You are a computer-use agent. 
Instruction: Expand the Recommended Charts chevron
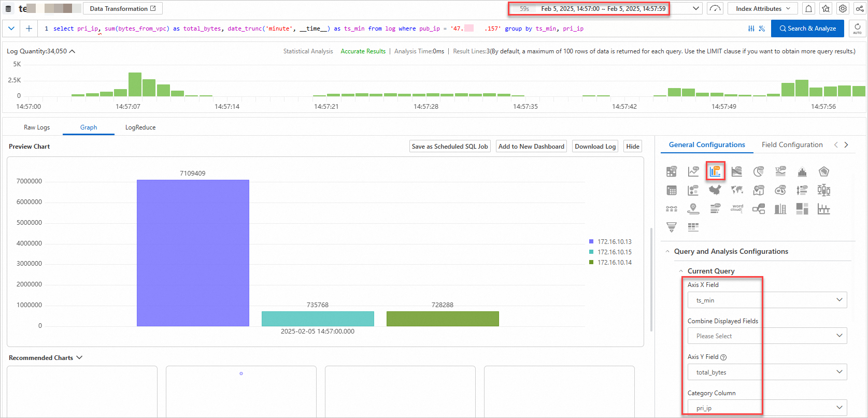[x=79, y=358]
